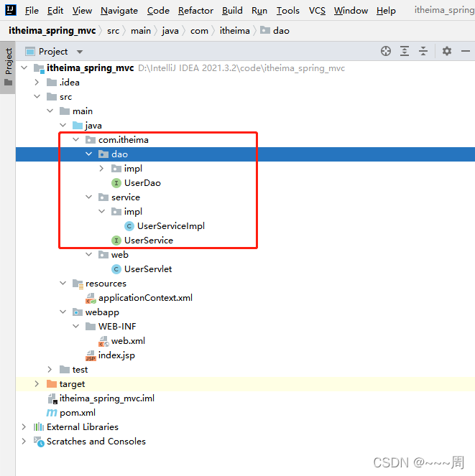This screenshot has width=475, height=476.
Task: Expand the test folder
Action: 50,370
